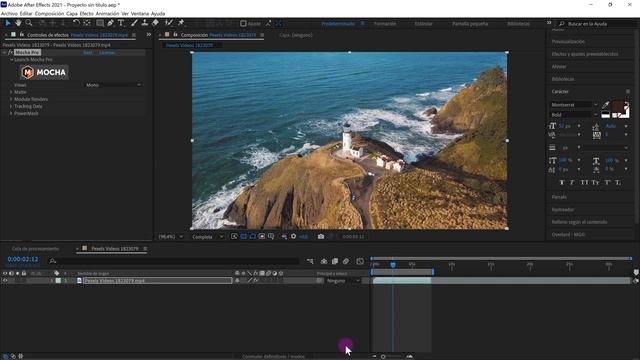The height and width of the screenshot is (360, 640).
Task: Click the text fill color swatch
Action: click(618, 106)
